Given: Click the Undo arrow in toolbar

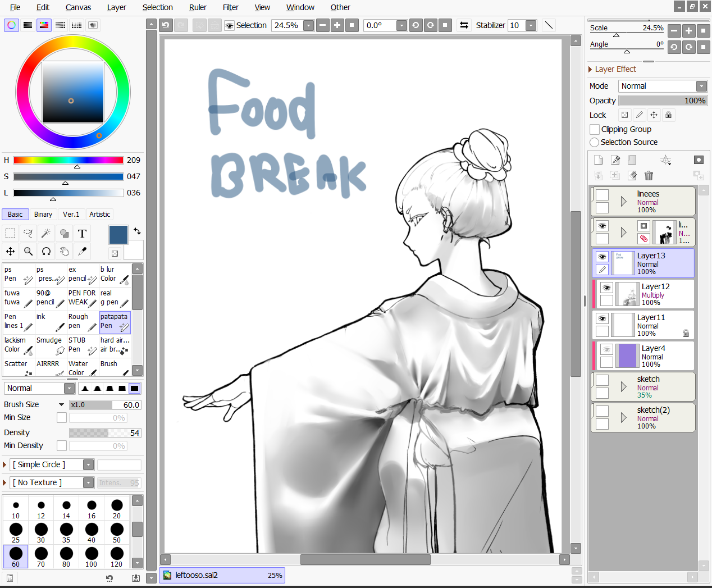Looking at the screenshot, I should pyautogui.click(x=166, y=25).
